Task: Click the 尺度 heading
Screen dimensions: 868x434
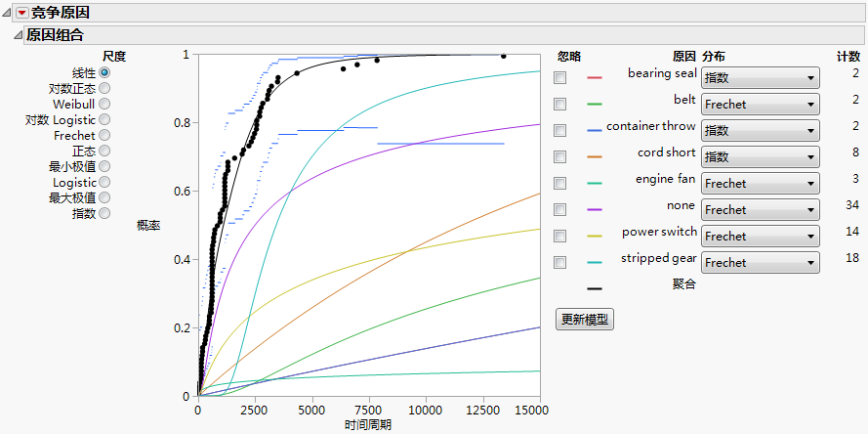Action: pyautogui.click(x=114, y=56)
